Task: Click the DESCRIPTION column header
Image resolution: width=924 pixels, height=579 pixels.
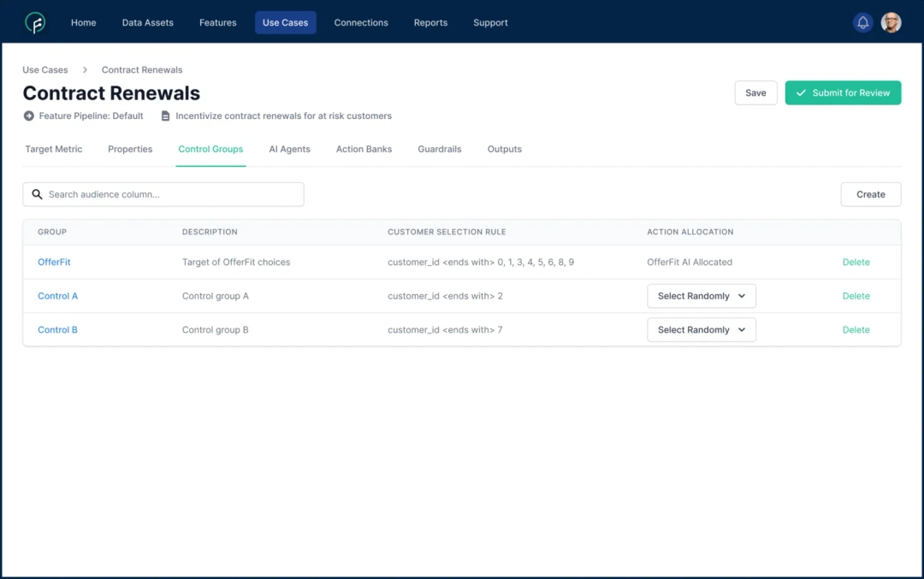Action: pos(210,232)
